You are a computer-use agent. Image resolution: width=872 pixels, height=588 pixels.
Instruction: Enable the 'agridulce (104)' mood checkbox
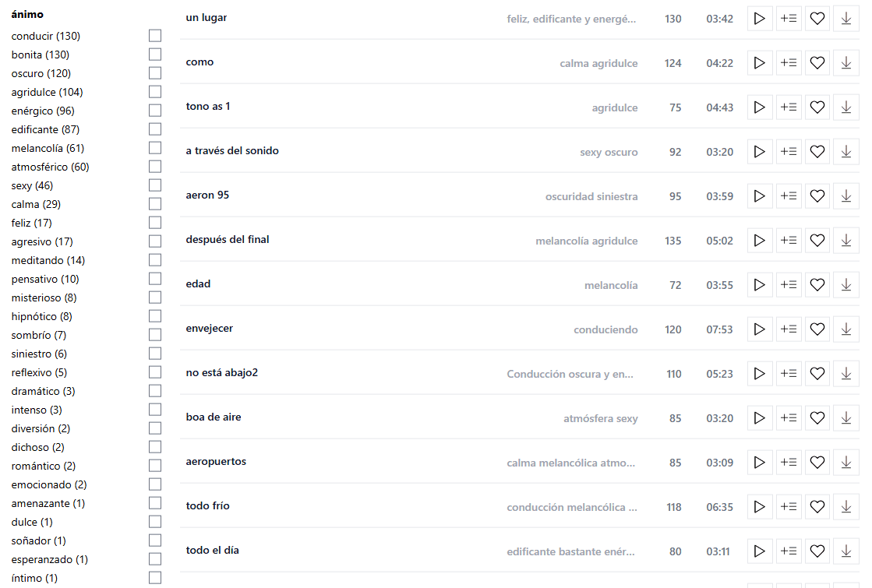click(x=155, y=92)
